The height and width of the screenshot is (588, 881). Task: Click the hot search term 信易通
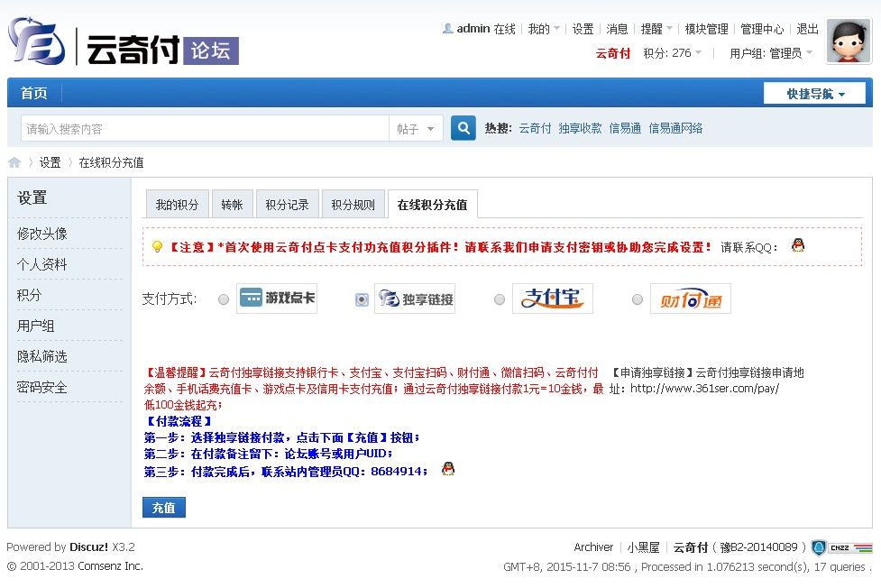tap(625, 128)
